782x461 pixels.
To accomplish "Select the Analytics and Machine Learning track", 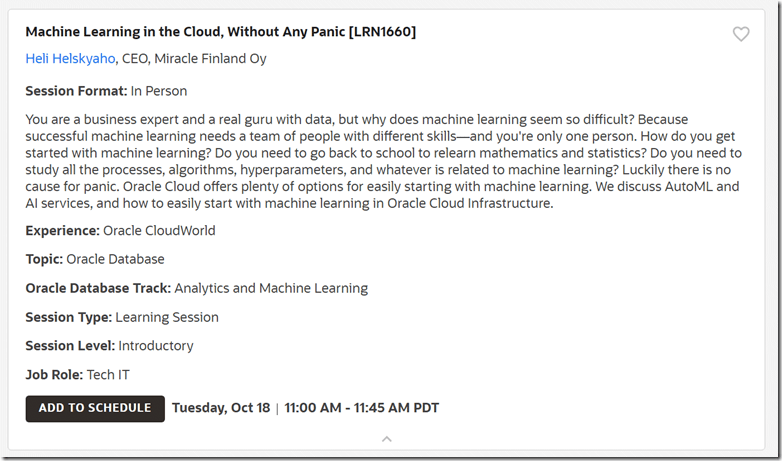I will tap(271, 289).
